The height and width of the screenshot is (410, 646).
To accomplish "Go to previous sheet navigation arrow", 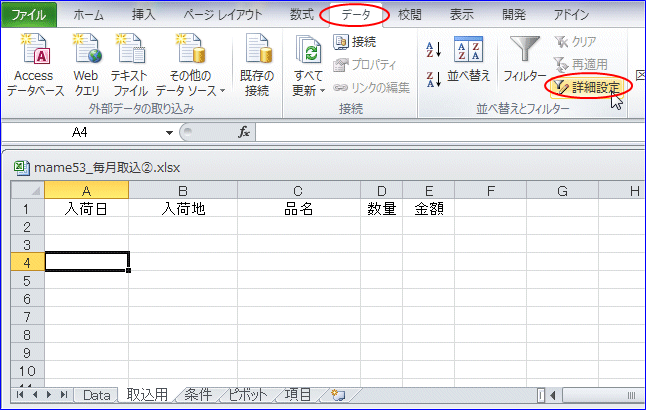I will pos(35,395).
